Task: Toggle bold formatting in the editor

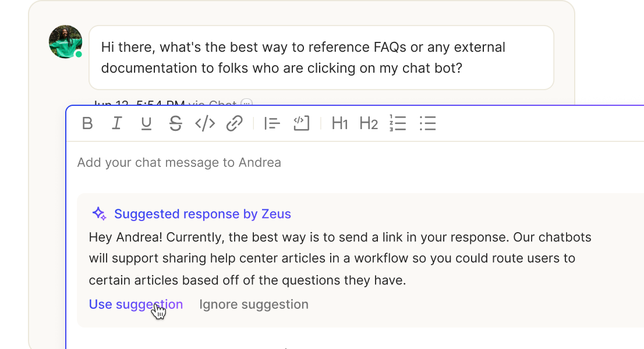Action: 87,123
